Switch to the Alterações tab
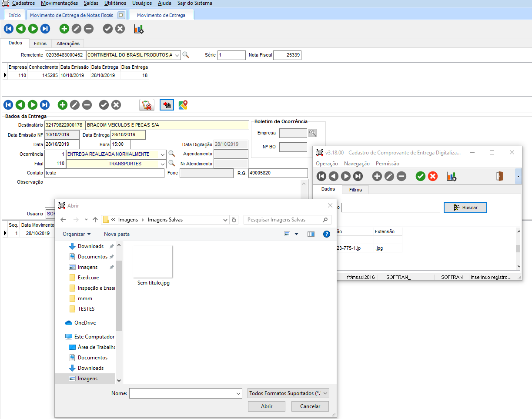Screen dimensions: 532x419 68,44
